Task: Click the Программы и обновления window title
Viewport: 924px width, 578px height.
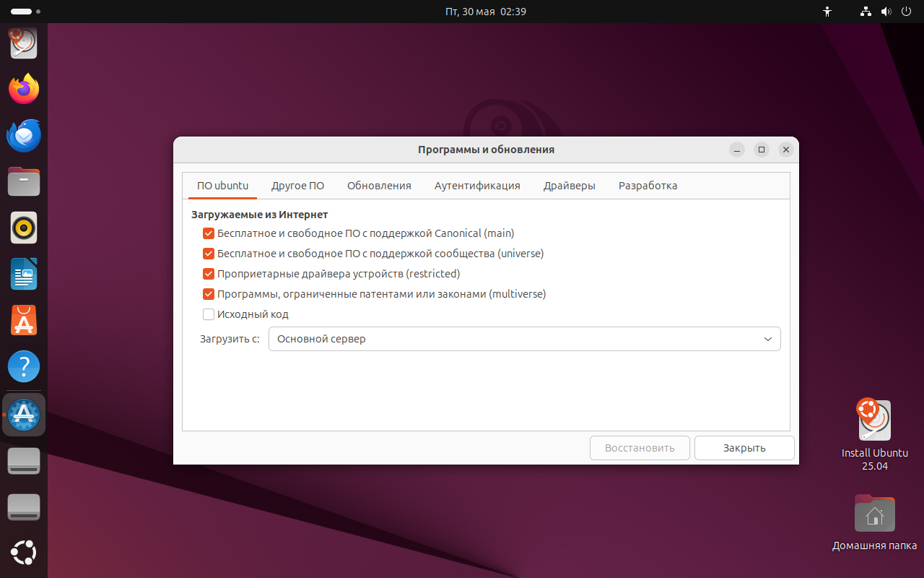Action: coord(486,150)
